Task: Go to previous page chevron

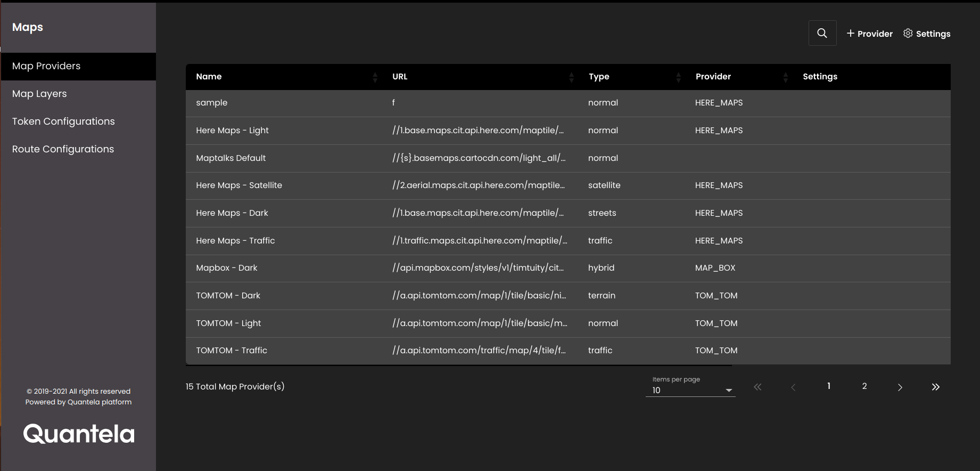Action: [793, 387]
